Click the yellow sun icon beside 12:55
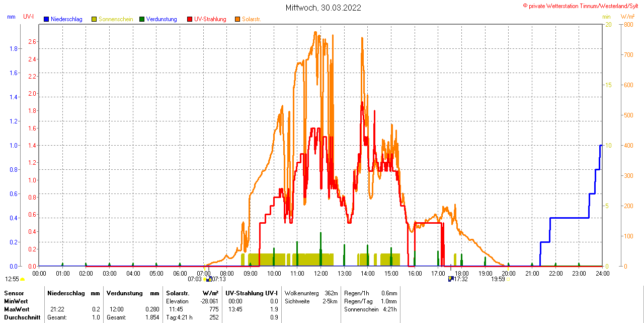 (x=23, y=279)
